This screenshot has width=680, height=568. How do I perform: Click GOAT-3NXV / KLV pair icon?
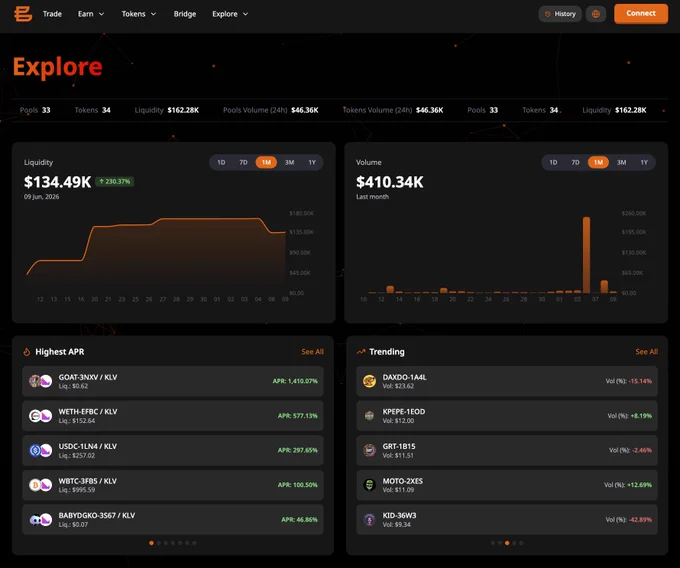point(40,381)
